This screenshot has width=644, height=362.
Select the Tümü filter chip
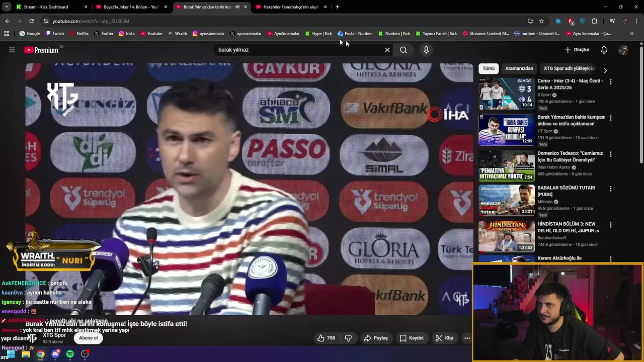tap(489, 68)
